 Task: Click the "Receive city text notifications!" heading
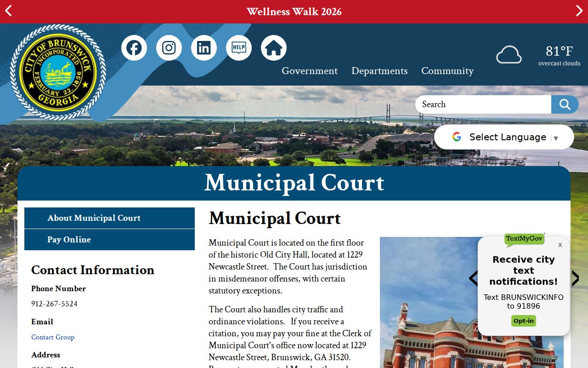point(524,270)
